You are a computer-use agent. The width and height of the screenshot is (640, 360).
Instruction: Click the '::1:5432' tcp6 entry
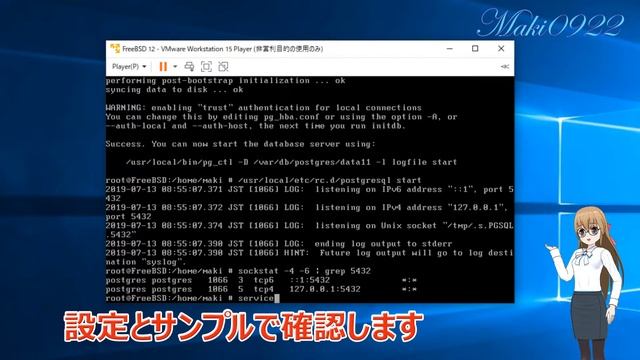coord(309,280)
